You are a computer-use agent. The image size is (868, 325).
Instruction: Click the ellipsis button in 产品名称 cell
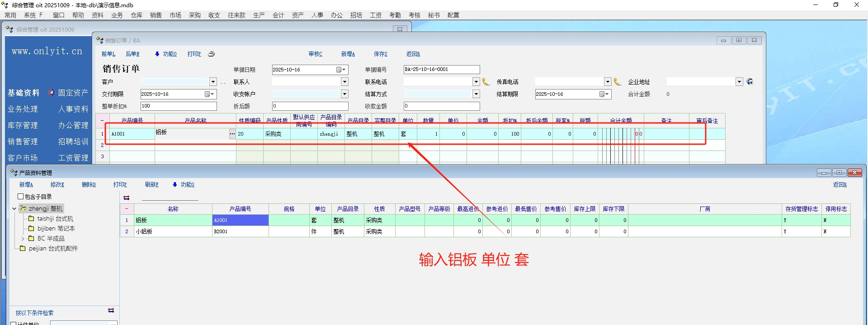(x=232, y=134)
